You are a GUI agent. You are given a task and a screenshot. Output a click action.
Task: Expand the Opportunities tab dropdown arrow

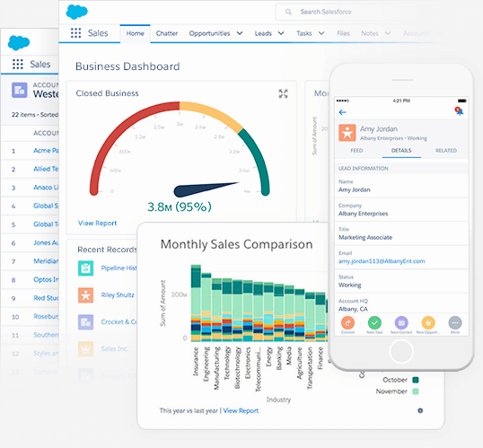240,33
